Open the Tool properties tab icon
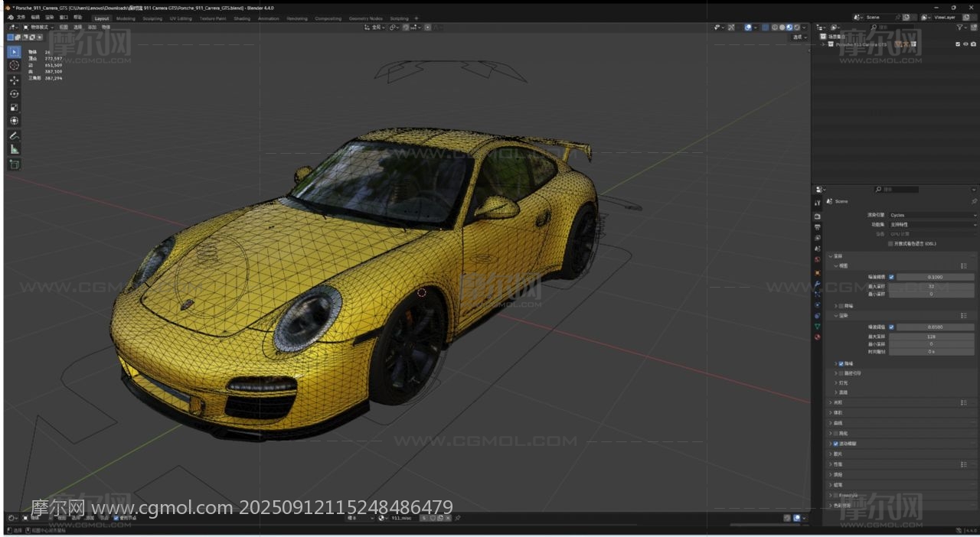This screenshot has height=537, width=980. coord(818,203)
